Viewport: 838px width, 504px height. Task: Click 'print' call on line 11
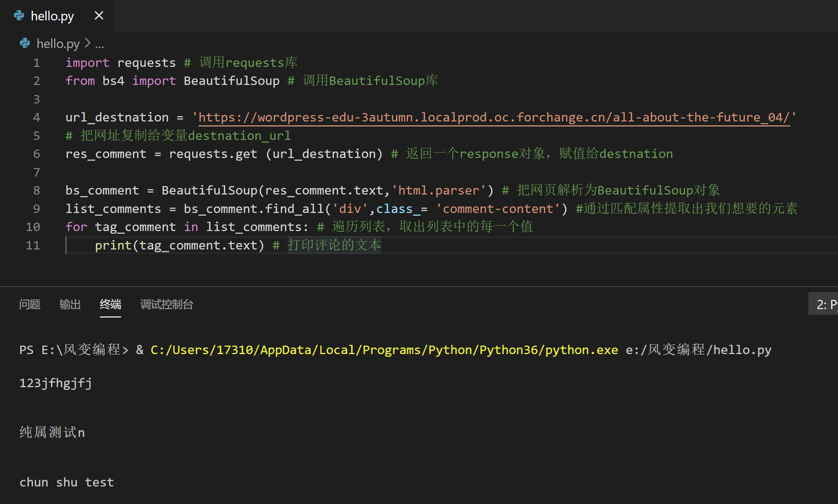(x=113, y=245)
